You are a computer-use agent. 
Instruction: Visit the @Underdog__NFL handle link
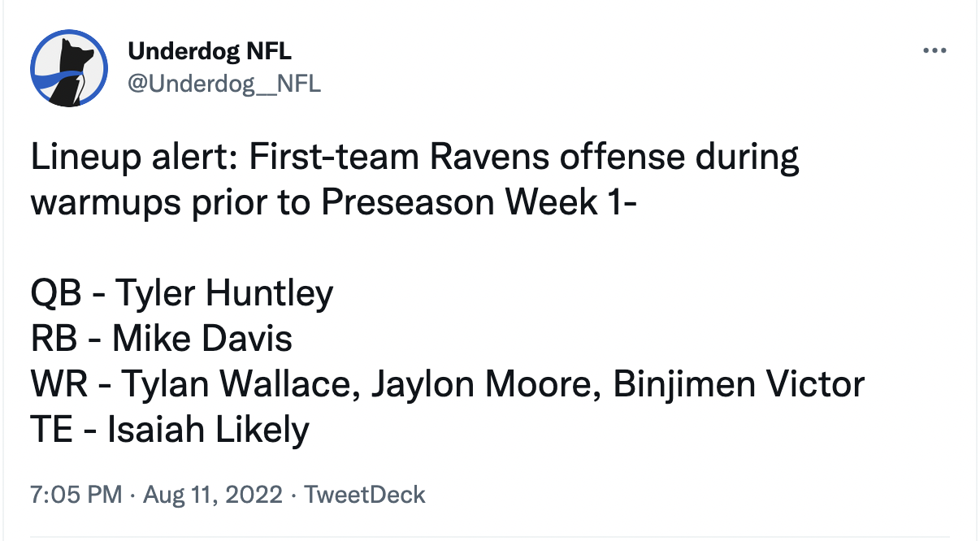pyautogui.click(x=224, y=84)
